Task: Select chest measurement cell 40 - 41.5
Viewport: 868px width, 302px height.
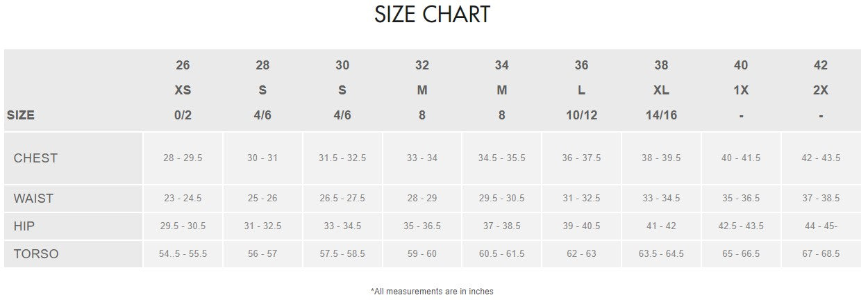Action: (741, 158)
